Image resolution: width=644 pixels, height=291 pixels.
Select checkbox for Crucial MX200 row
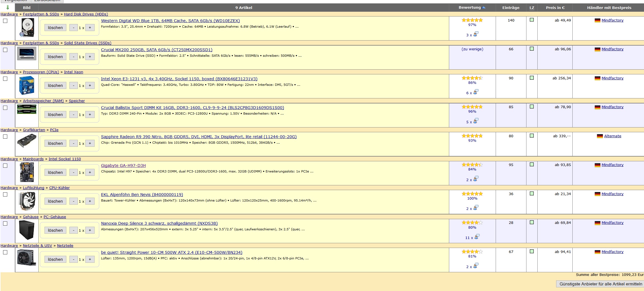5,50
